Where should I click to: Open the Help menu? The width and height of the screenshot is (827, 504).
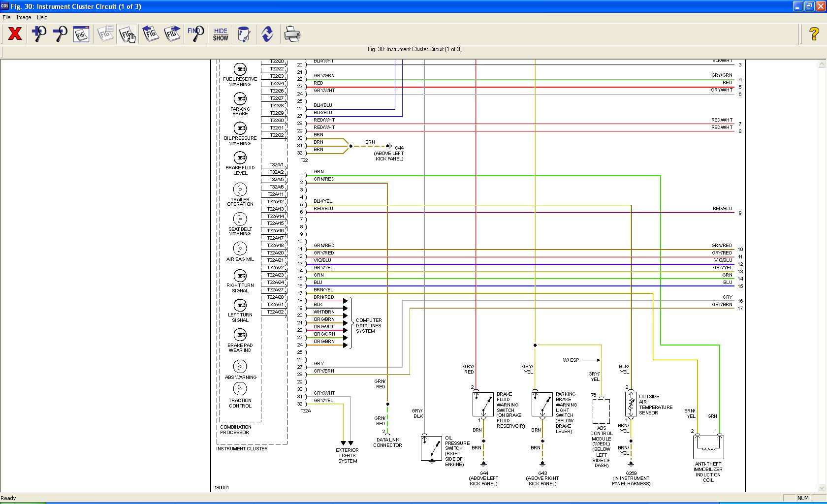(x=42, y=17)
